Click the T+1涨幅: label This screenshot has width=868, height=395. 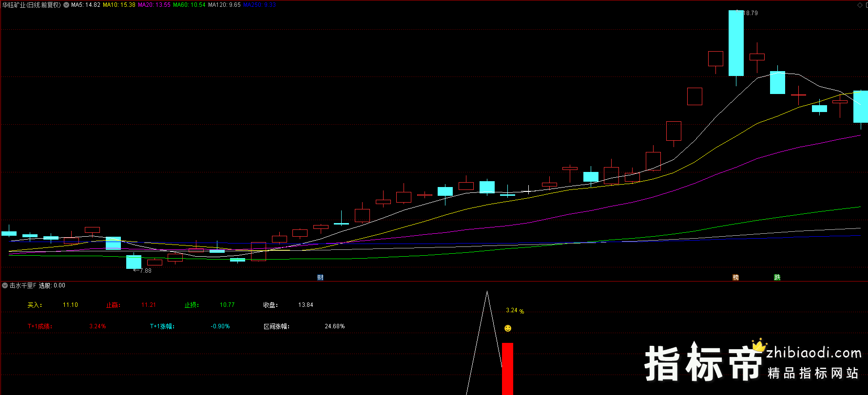[x=162, y=326]
